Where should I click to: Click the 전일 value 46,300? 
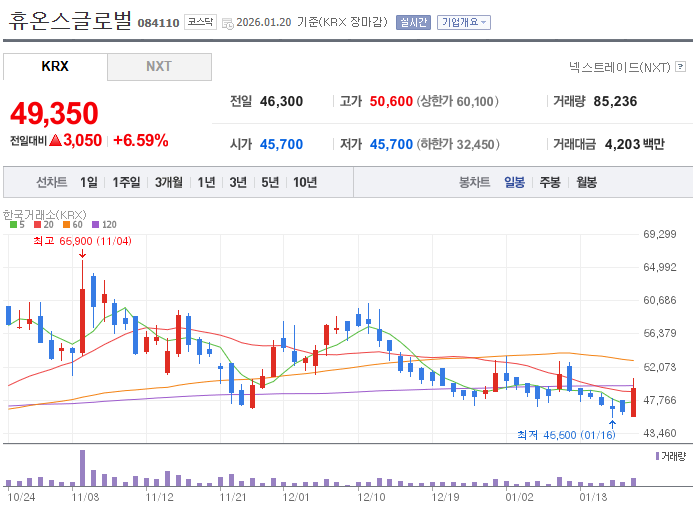coord(281,101)
